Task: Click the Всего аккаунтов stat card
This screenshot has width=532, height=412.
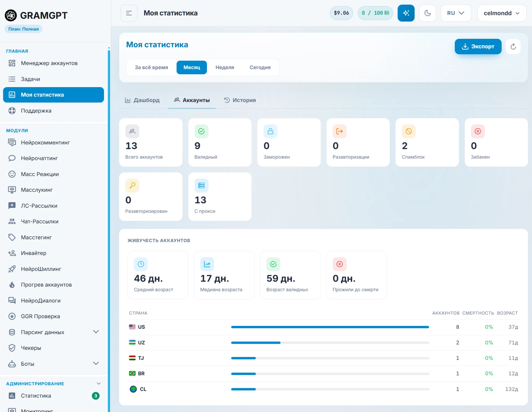Action: pos(151,142)
